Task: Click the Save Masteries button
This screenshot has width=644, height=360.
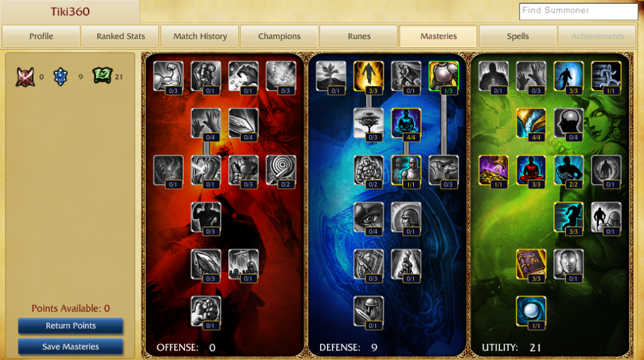Action: (x=70, y=347)
